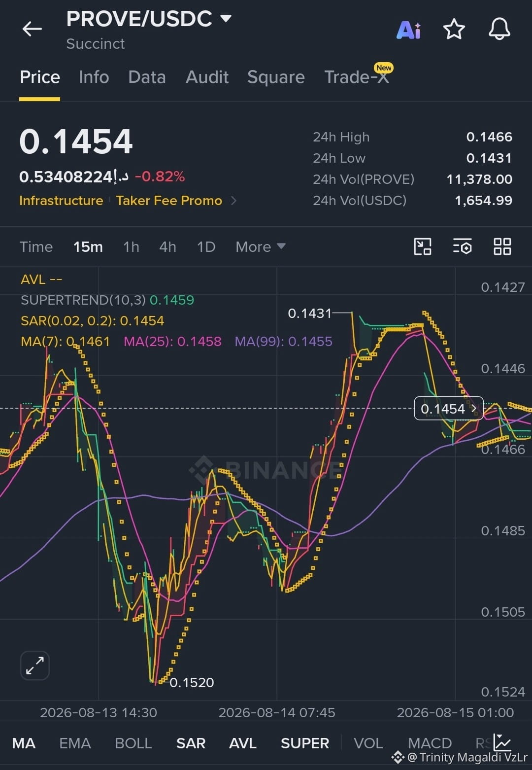
Task: Tap the 0.1454 current price label arrow
Action: coord(474,409)
